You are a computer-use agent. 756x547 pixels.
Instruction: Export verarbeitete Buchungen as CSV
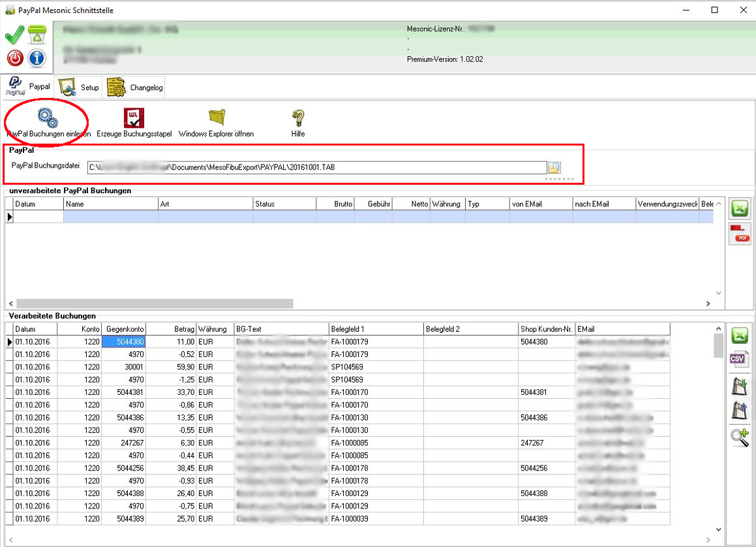[740, 358]
